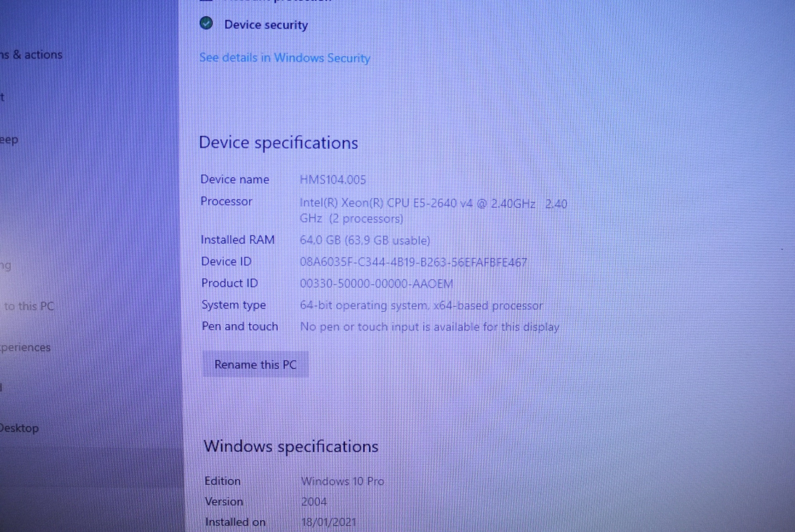Open the Device security entry
795x532 pixels.
[x=265, y=25]
